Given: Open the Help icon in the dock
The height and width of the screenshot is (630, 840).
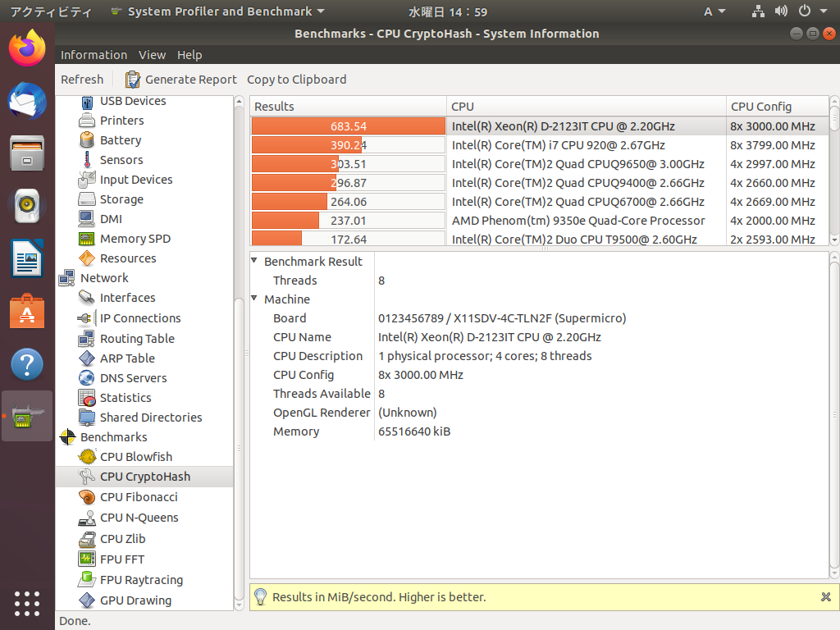Looking at the screenshot, I should tap(27, 364).
